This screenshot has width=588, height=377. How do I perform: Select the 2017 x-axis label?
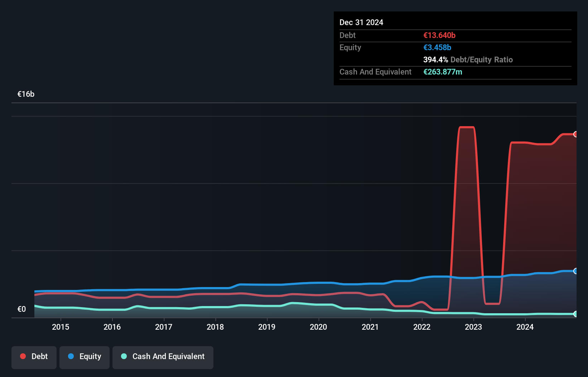164,327
